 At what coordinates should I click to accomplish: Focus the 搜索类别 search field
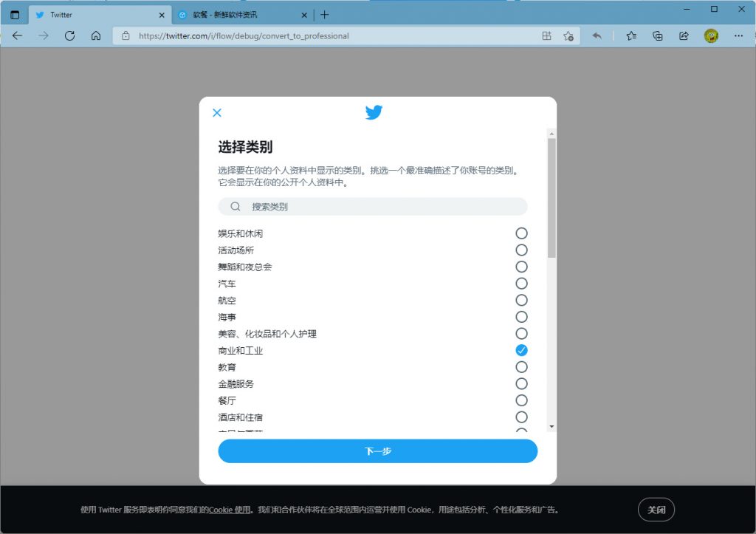click(373, 207)
